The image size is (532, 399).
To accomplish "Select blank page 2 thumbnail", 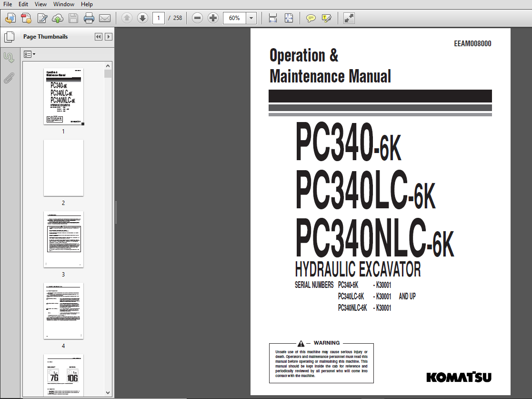I will [x=63, y=168].
